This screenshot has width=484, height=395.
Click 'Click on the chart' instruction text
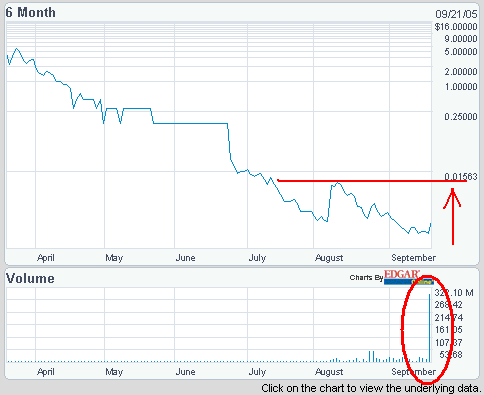[371, 389]
